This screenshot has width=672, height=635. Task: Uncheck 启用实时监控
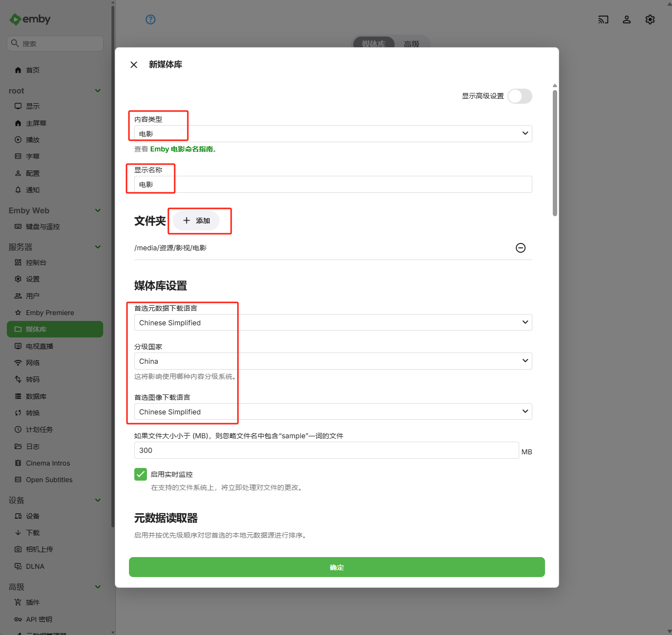point(141,474)
